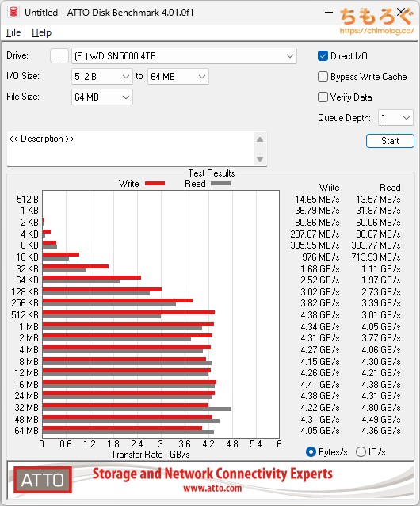This screenshot has width=420, height=506.
Task: Click the 512 B write value 14.65 MB/s
Action: (317, 200)
